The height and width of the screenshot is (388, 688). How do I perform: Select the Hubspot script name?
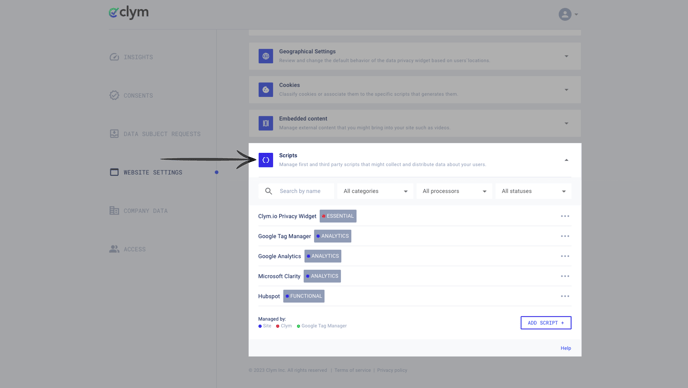coord(269,296)
